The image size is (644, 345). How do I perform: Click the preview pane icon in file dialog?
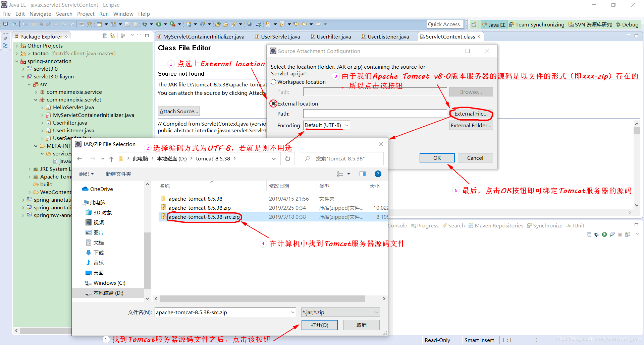[363, 174]
